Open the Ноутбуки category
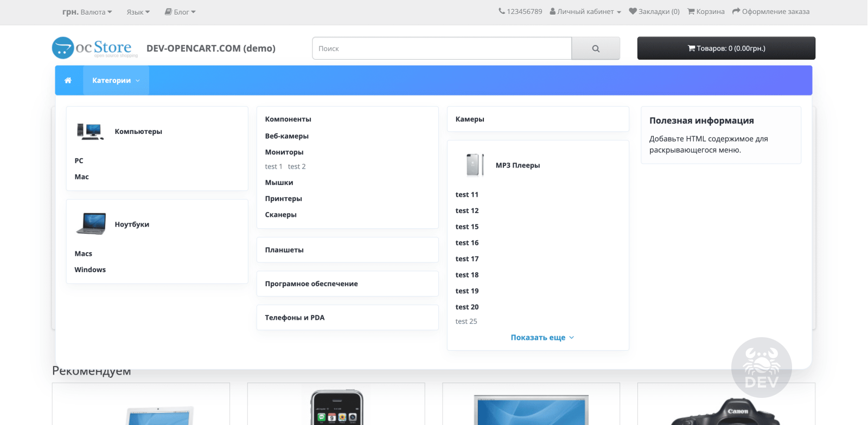 click(x=132, y=224)
